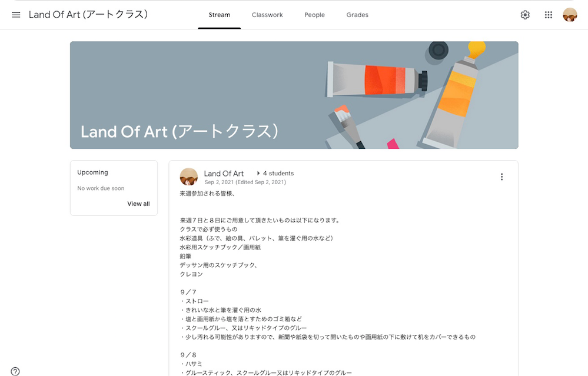This screenshot has width=588, height=376.
Task: Click the Upcoming heading
Action: click(x=92, y=172)
